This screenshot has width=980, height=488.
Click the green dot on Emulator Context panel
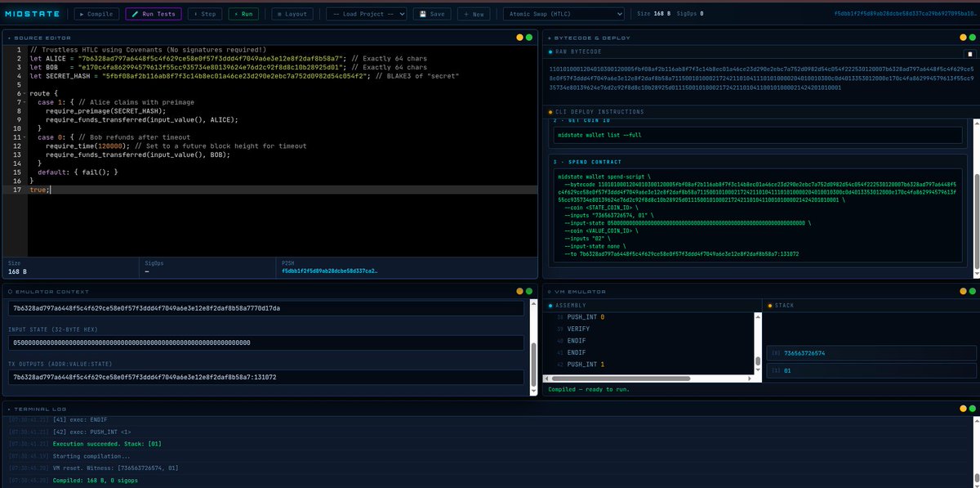(x=529, y=292)
